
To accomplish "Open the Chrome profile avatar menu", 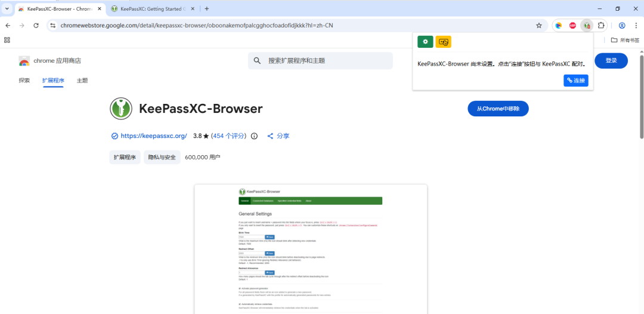I will click(622, 26).
